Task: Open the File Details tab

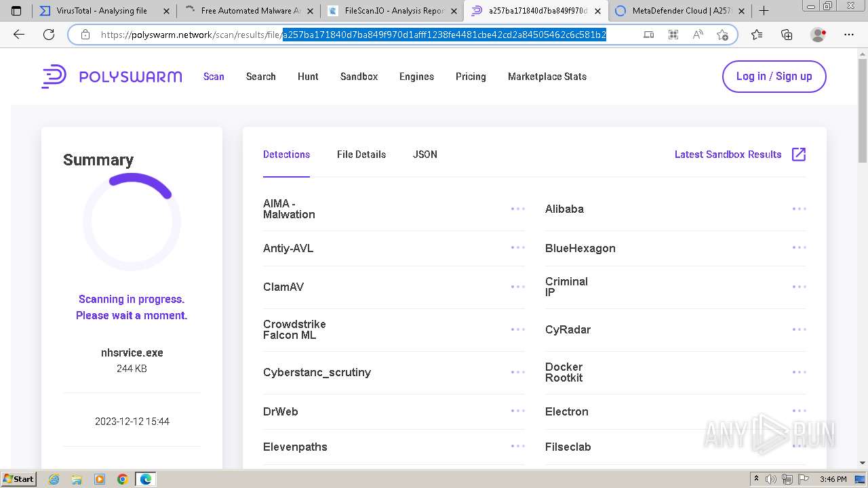Action: point(361,155)
